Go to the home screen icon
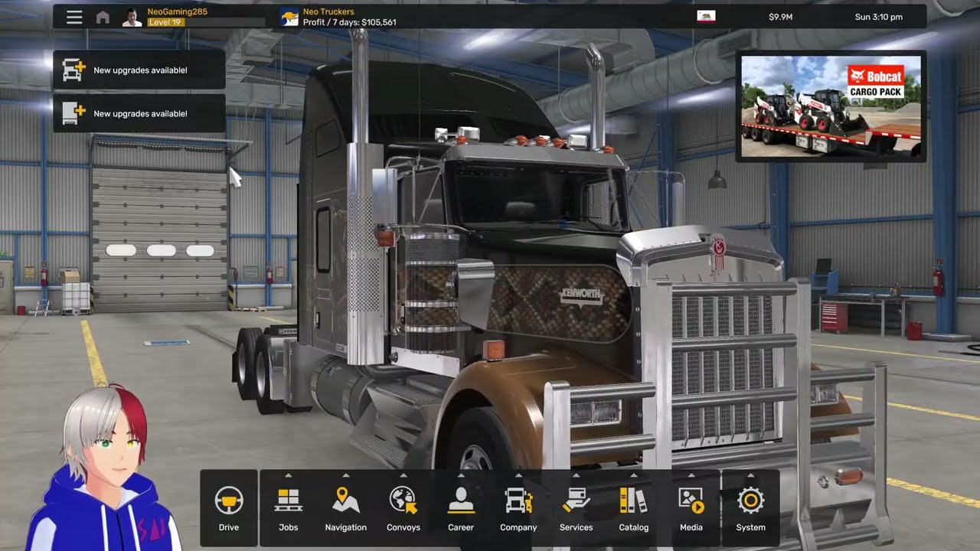Screen dimensions: 980x551 pos(103,18)
